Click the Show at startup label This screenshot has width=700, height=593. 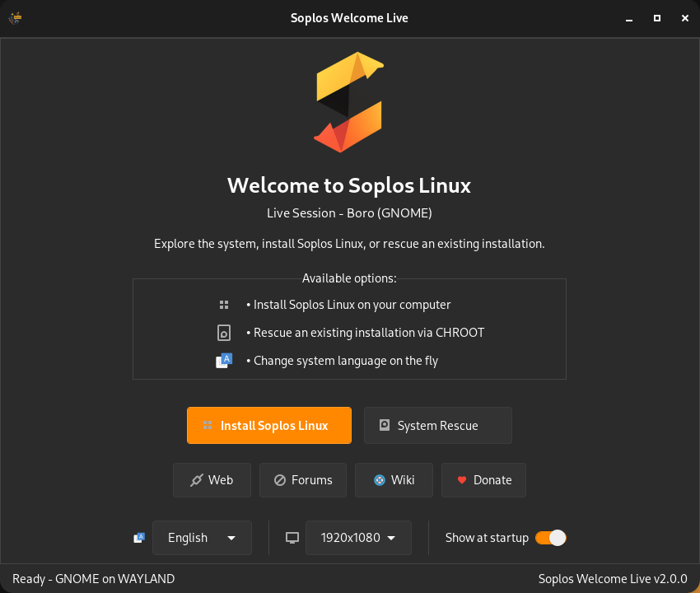[487, 538]
